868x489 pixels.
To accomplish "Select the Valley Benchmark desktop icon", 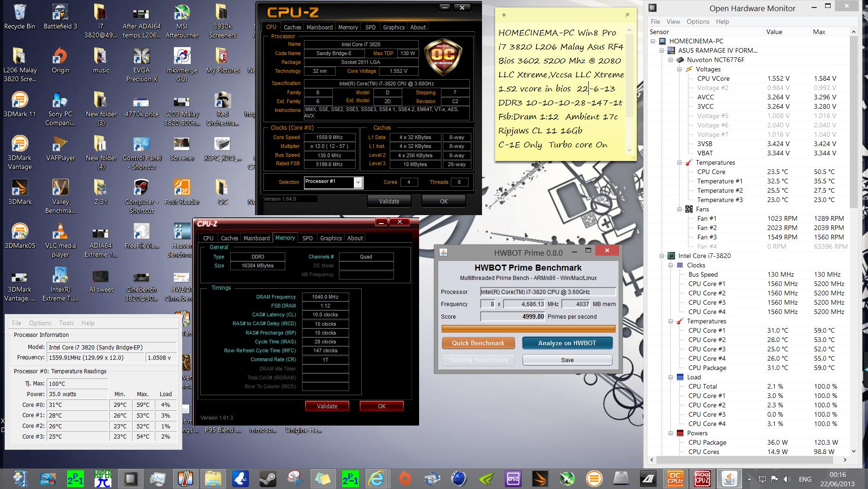I will (60, 197).
